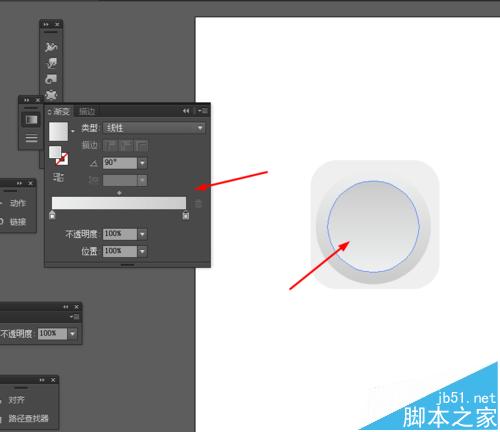The image size is (500, 432).
Task: Open the 路径查找器 (Pathfinder) panel
Action: coord(28,418)
